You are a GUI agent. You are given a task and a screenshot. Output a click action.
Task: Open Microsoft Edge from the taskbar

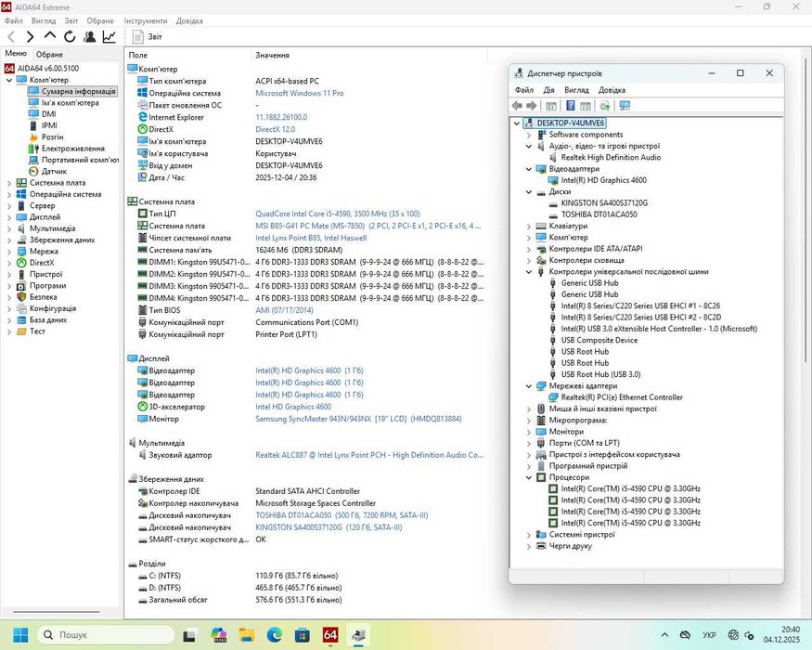[275, 635]
